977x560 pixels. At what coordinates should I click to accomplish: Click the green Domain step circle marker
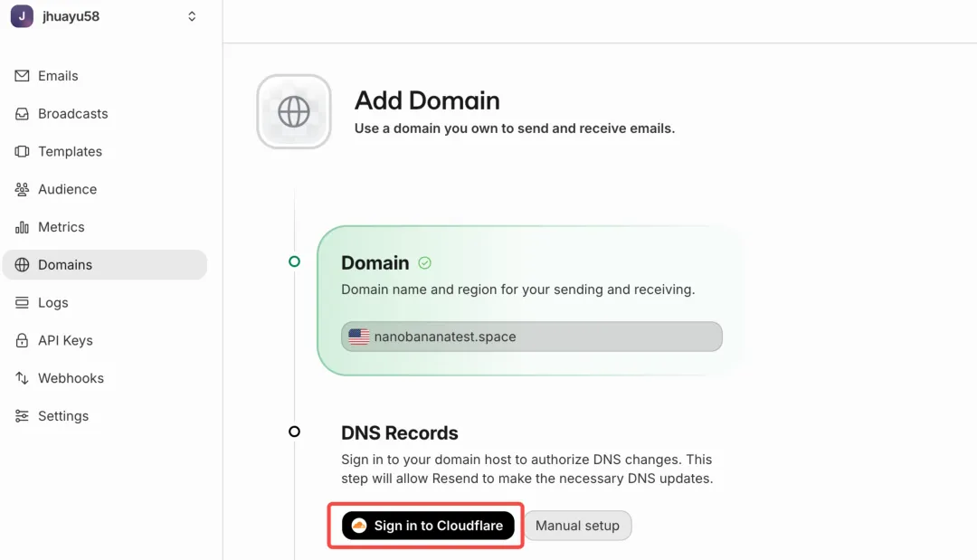coord(294,261)
